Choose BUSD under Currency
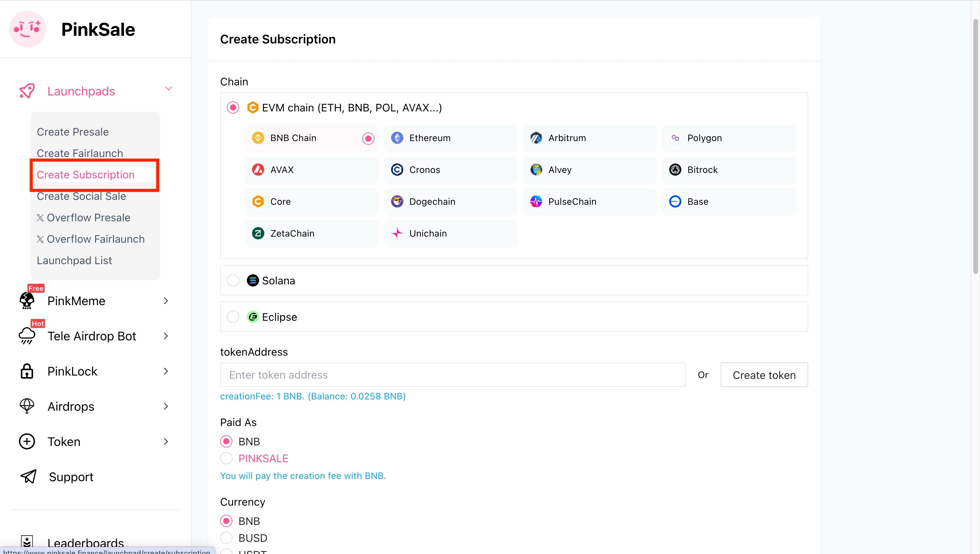This screenshot has width=980, height=554. (226, 538)
